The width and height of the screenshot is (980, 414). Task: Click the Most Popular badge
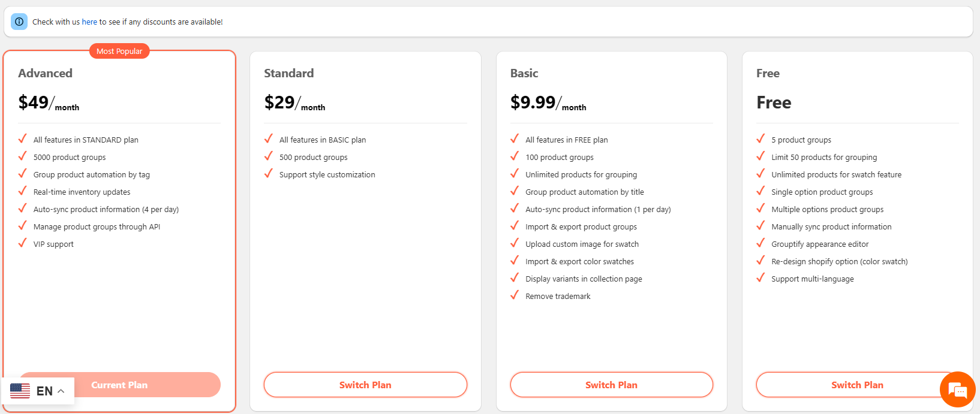(x=119, y=52)
